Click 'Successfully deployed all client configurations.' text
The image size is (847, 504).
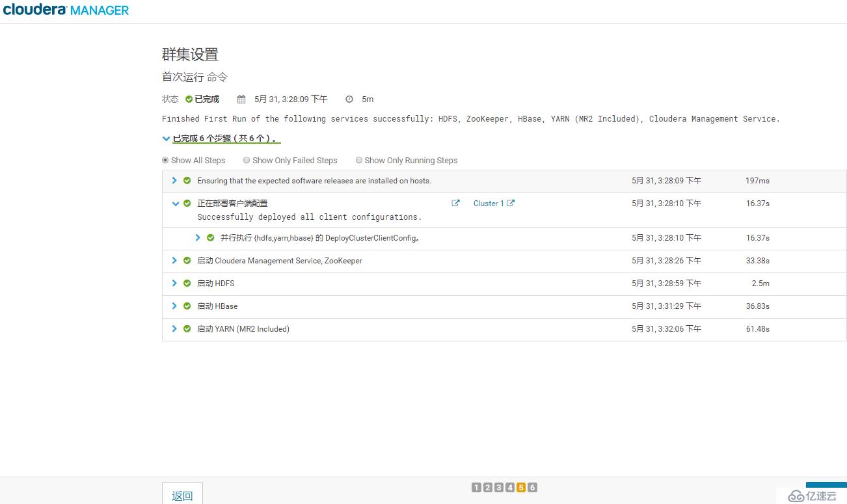[310, 217]
